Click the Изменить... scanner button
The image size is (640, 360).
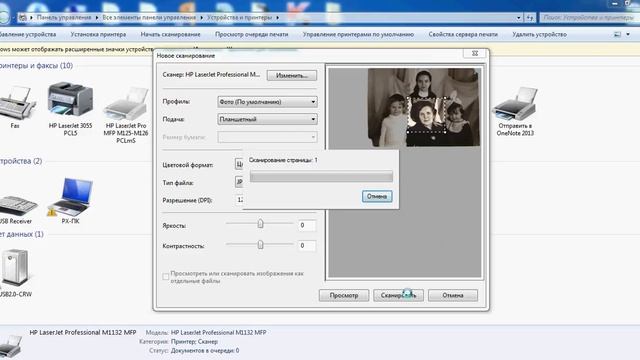(x=292, y=76)
